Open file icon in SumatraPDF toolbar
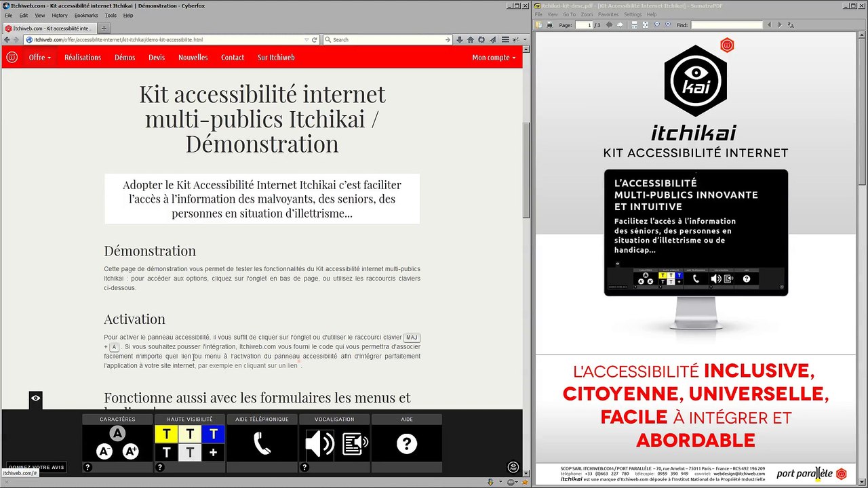The height and width of the screenshot is (488, 868). 538,25
